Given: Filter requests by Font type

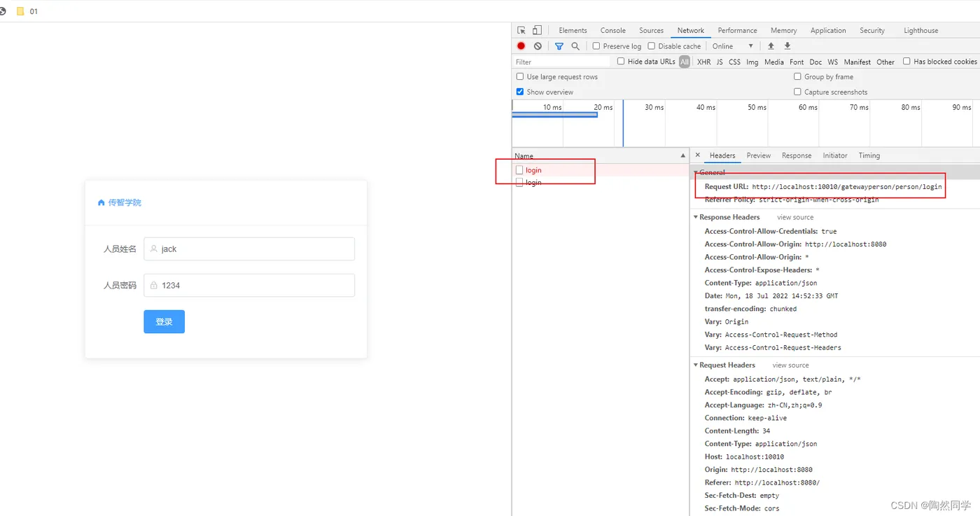Looking at the screenshot, I should 797,62.
